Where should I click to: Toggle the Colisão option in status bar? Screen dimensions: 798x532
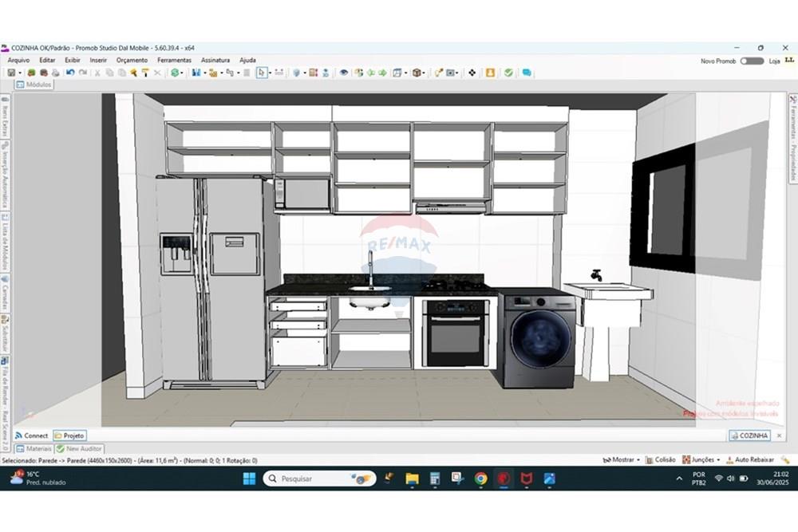[x=660, y=460]
